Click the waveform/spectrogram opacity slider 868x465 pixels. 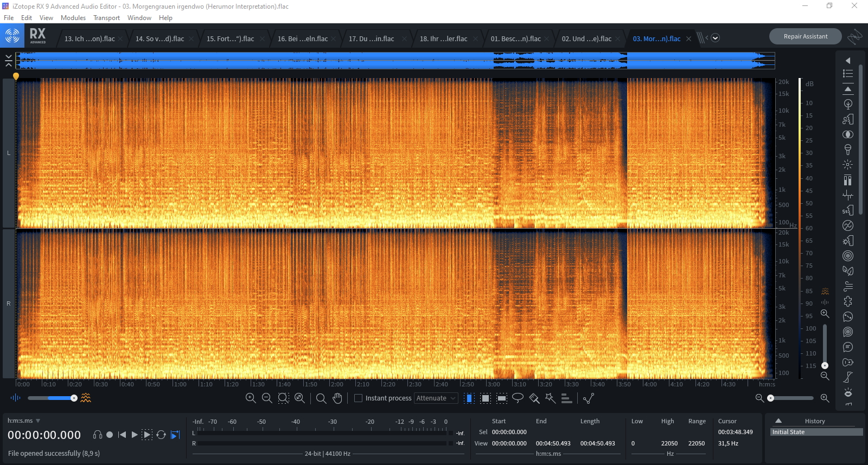coord(52,398)
